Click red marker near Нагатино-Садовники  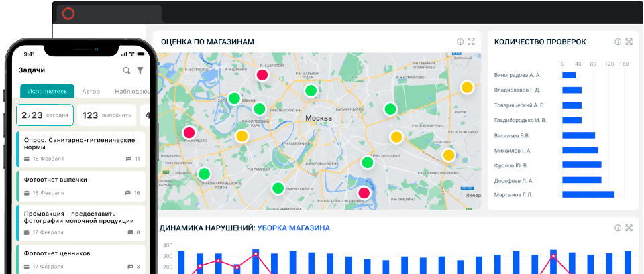(364, 192)
